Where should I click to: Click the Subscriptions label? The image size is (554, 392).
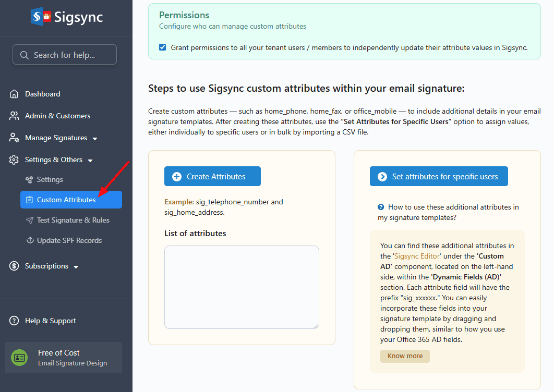(x=46, y=266)
